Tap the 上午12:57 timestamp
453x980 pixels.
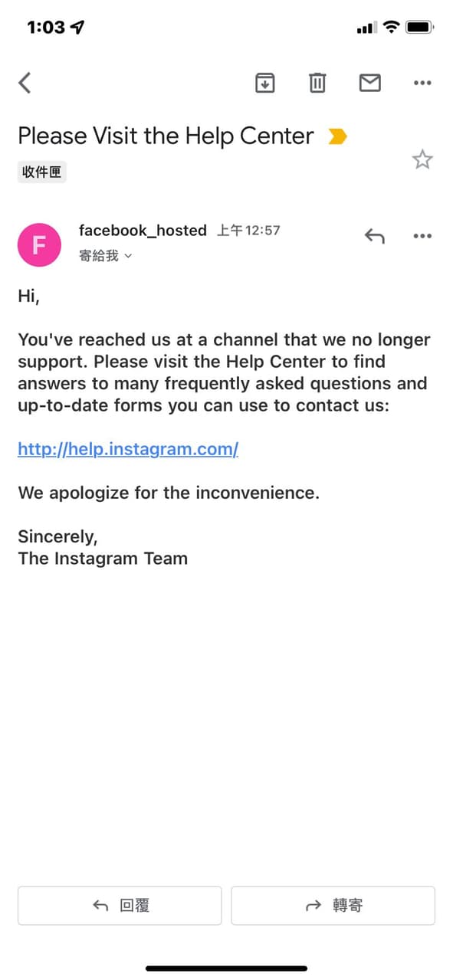tap(248, 230)
